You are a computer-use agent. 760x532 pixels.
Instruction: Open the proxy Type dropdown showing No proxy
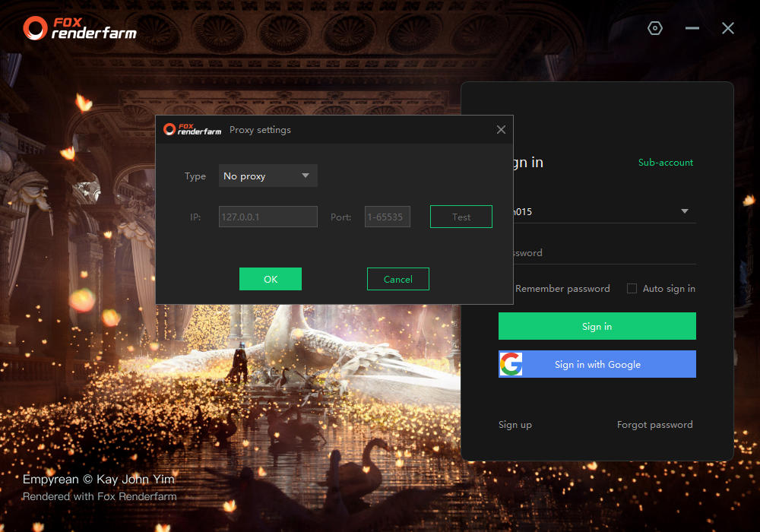click(x=268, y=176)
